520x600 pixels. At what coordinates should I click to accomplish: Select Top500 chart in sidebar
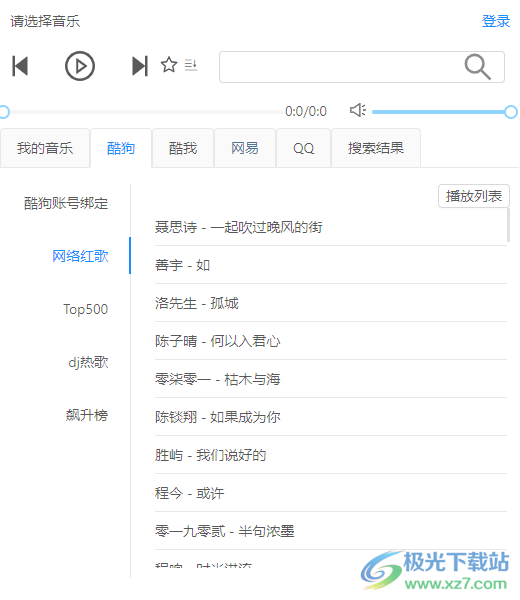86,309
